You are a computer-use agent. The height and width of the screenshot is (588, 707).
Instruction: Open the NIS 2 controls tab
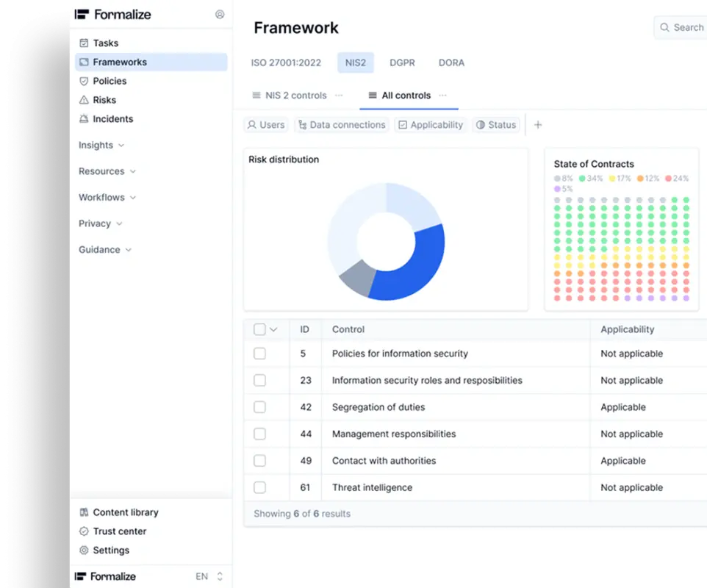click(295, 96)
